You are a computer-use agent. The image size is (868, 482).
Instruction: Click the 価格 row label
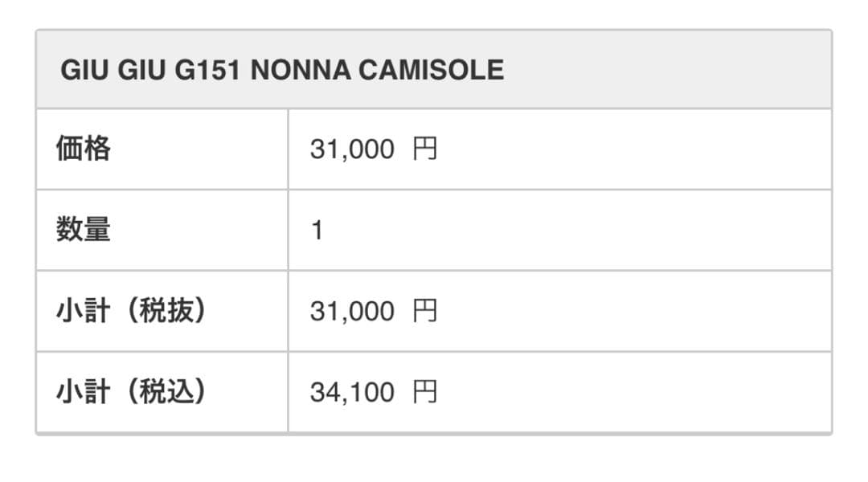click(x=83, y=149)
